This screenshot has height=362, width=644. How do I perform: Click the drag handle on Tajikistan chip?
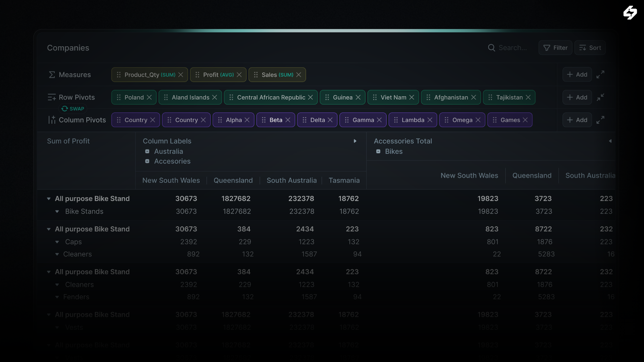click(491, 97)
